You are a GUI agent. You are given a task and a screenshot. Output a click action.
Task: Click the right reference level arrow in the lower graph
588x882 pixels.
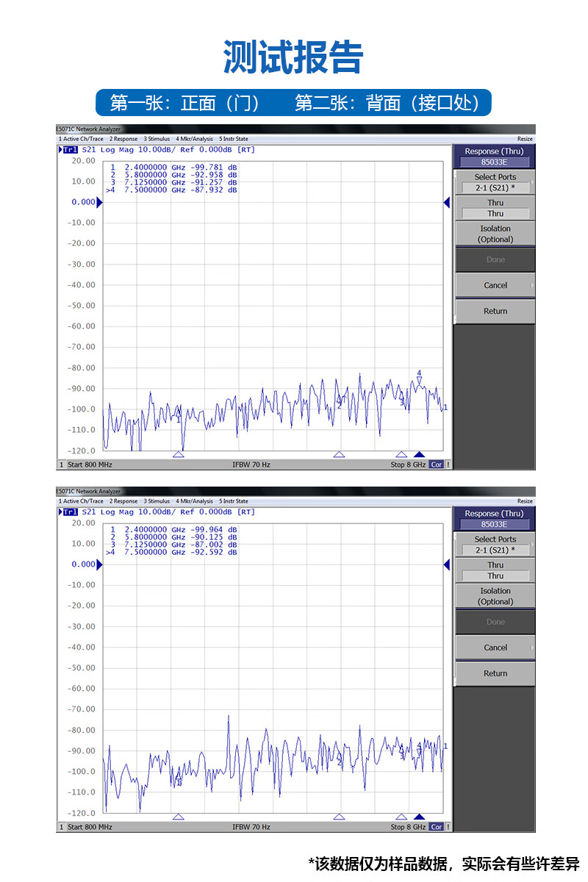click(446, 564)
